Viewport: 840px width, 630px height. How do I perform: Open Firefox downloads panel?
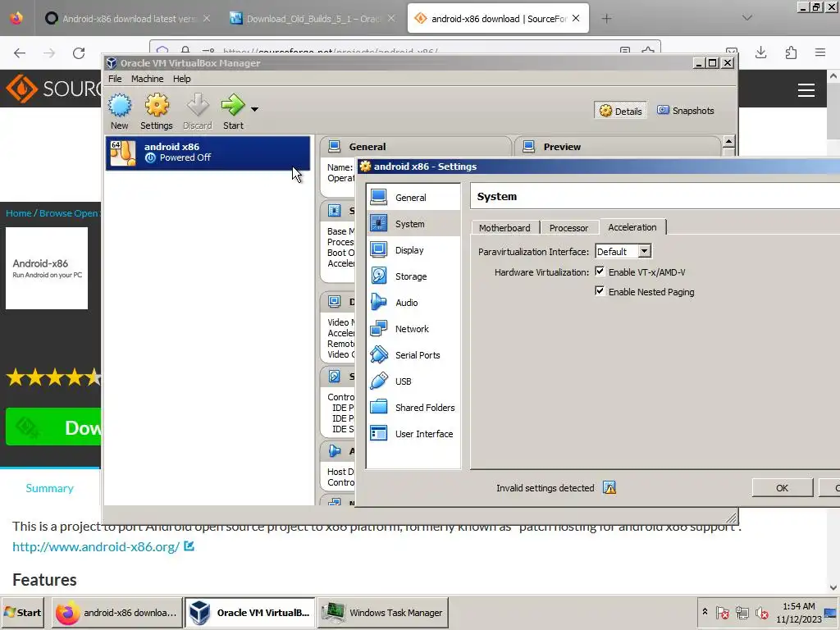(760, 52)
